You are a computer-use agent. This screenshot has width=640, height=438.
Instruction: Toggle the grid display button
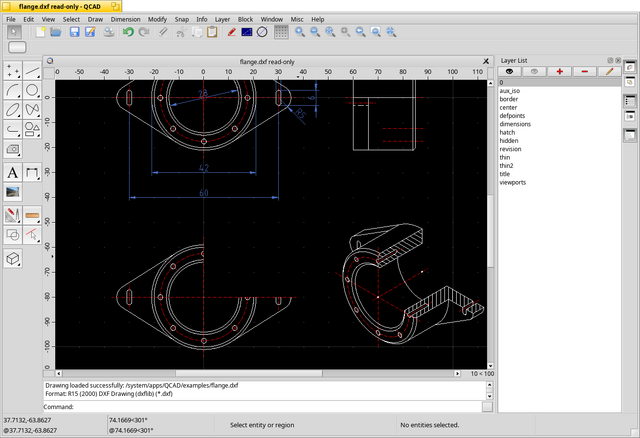click(x=281, y=32)
